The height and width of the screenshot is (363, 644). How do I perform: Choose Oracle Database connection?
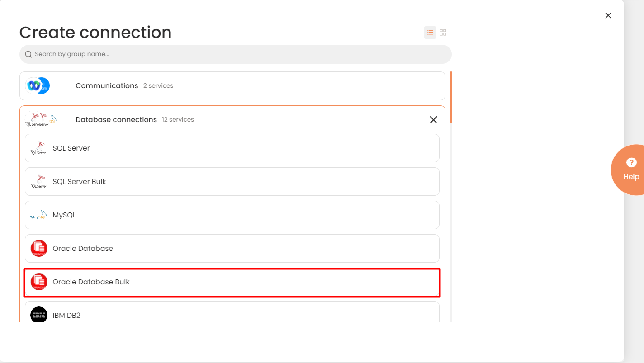pyautogui.click(x=232, y=248)
